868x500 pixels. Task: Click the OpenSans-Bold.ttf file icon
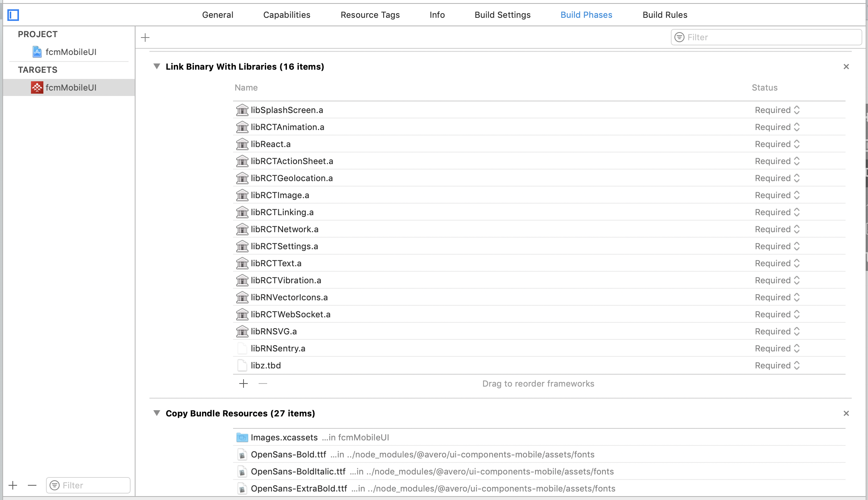click(x=242, y=455)
